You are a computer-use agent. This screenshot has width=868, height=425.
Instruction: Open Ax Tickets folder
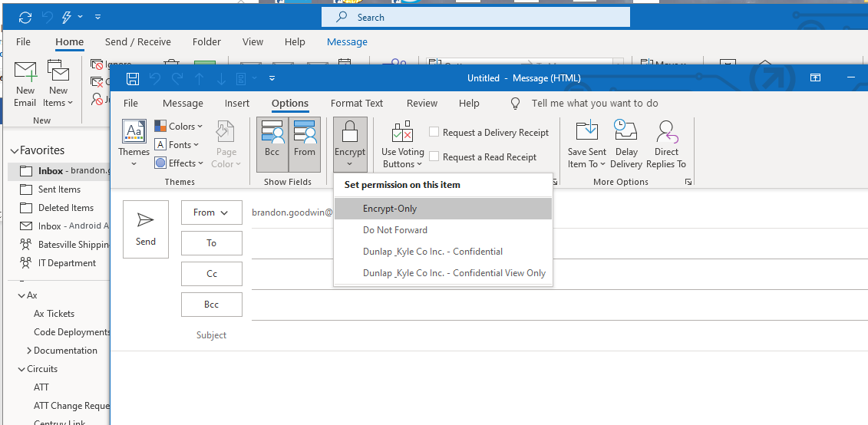click(54, 313)
